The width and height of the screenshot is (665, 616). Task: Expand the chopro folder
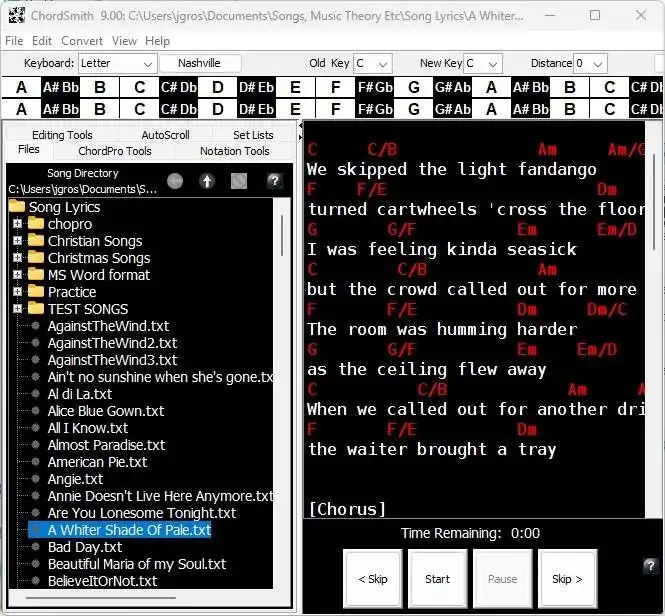click(17, 224)
